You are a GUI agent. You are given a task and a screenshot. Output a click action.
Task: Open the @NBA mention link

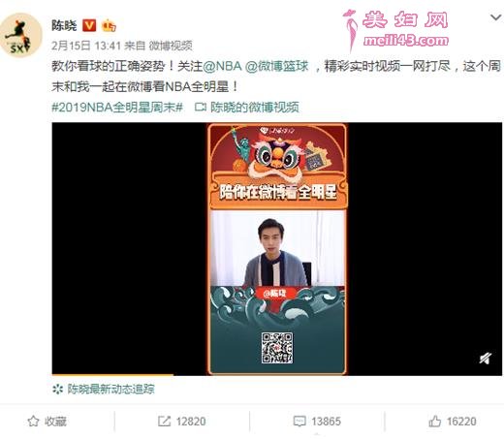point(222,66)
